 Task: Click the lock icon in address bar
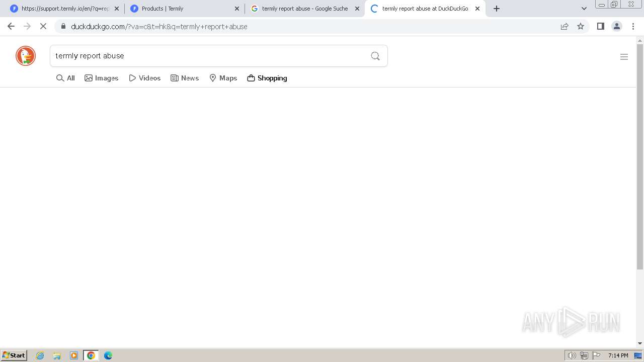[x=63, y=26]
